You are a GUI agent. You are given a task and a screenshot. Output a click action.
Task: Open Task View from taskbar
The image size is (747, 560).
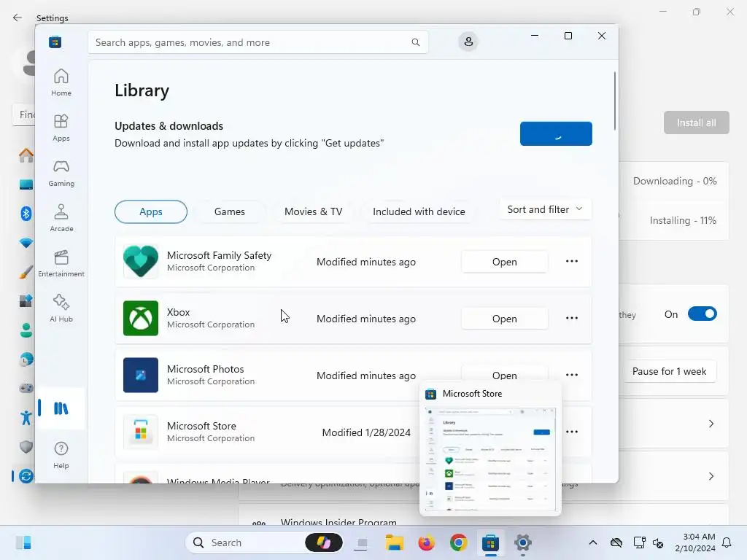362,542
